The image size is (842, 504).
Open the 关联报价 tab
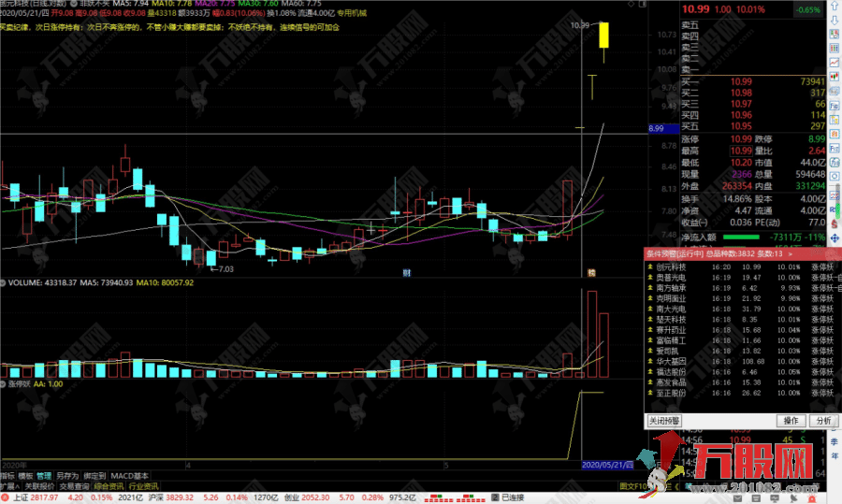[x=39, y=486]
